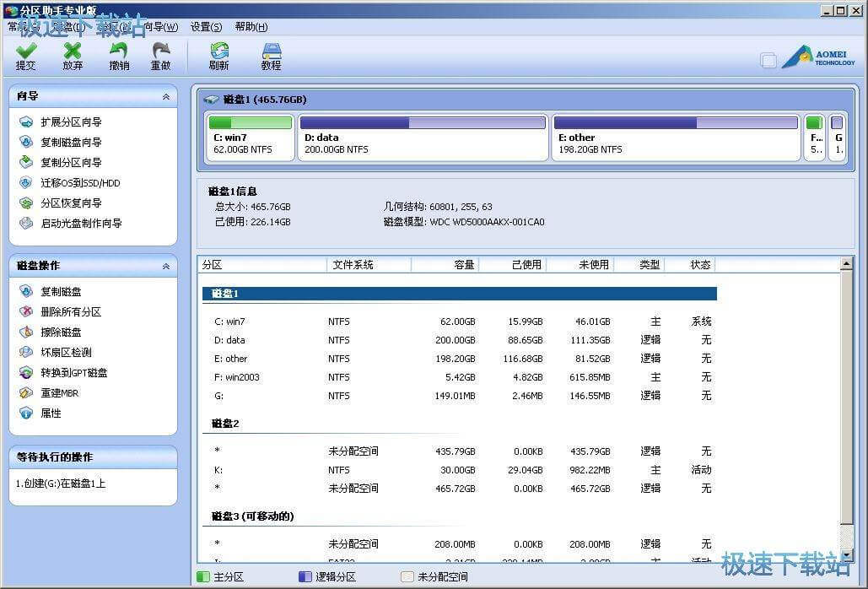Select D: data partition block in disk map
Screen dimensions: 868x589
click(423, 138)
